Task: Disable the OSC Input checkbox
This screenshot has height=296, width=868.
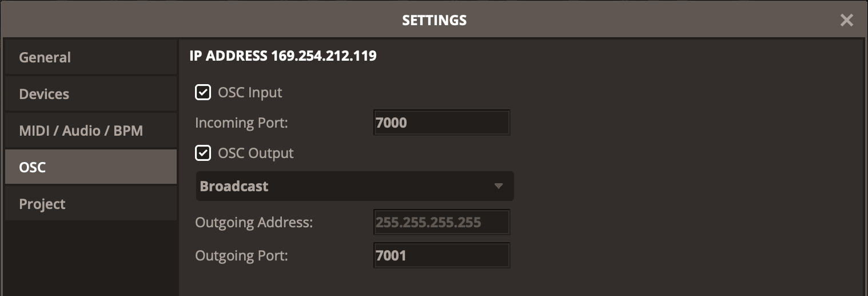Action: tap(203, 92)
